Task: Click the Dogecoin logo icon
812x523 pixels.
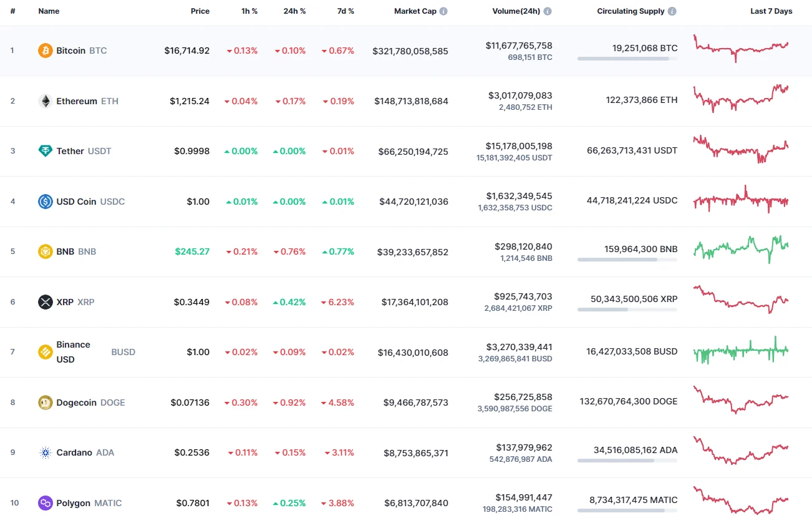Action: (x=44, y=402)
